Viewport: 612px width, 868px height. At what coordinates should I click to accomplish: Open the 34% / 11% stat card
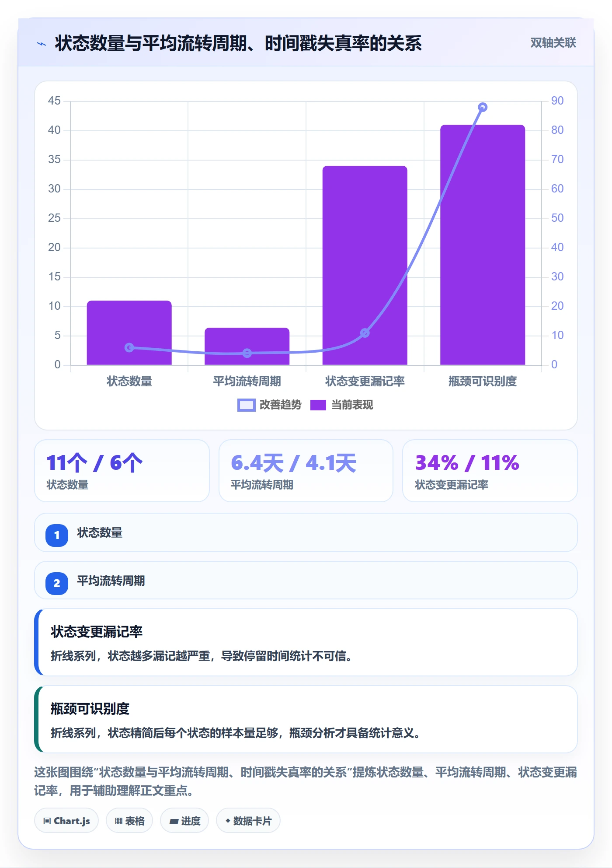tap(490, 471)
